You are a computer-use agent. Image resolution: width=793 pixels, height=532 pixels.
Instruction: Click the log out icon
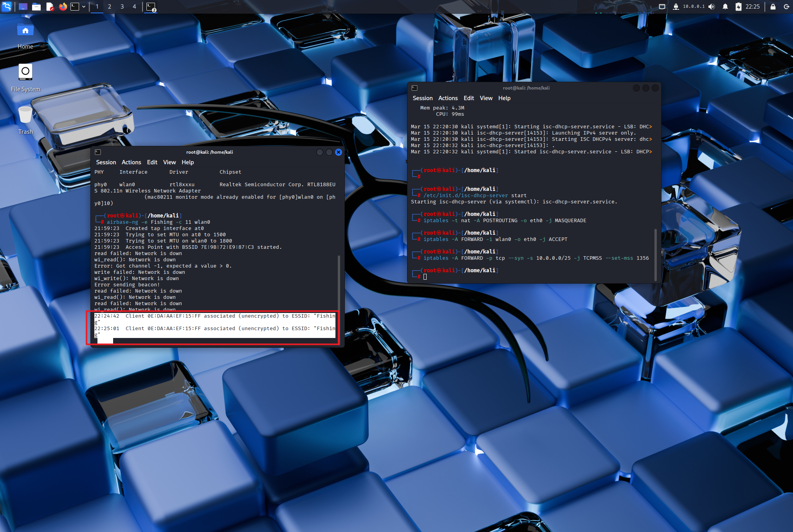[786, 7]
